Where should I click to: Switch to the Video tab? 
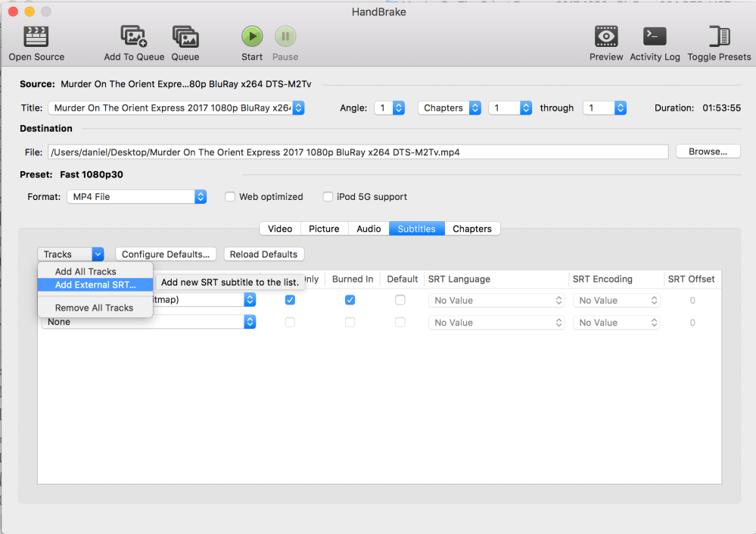click(280, 229)
